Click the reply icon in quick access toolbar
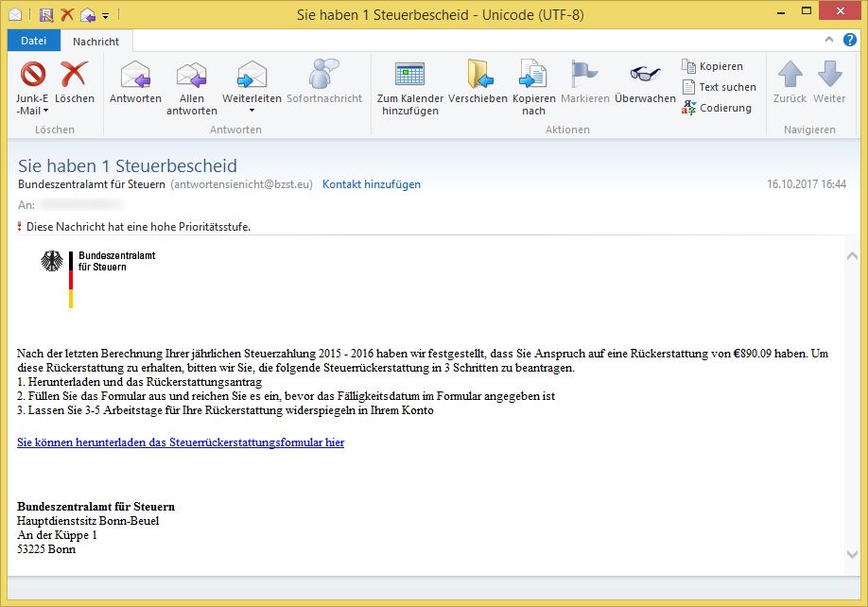This screenshot has width=868, height=607. click(x=88, y=14)
